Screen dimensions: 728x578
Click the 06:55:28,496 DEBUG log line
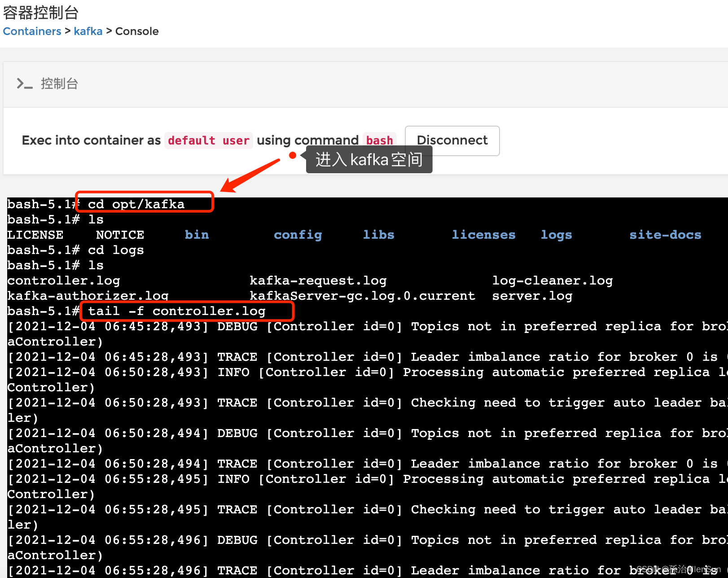click(368, 547)
